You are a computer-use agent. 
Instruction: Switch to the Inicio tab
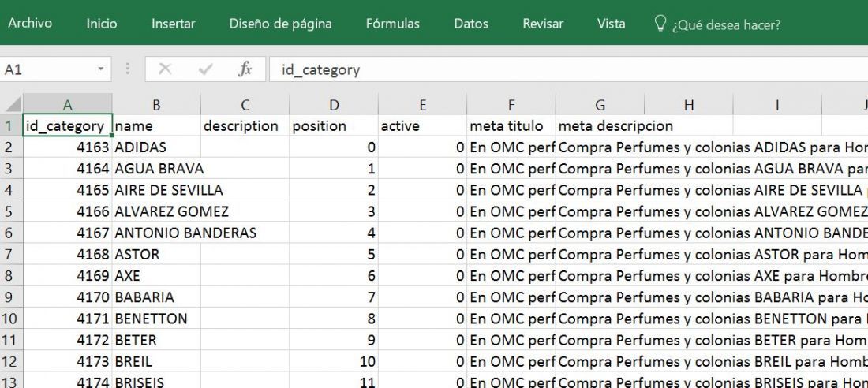click(101, 23)
